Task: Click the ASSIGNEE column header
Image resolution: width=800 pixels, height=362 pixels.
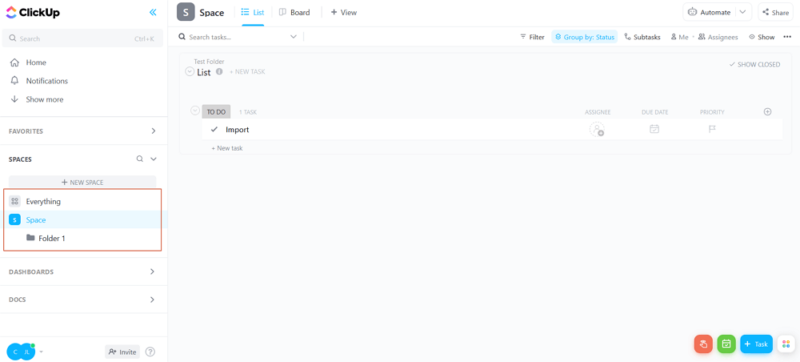Action: click(597, 112)
